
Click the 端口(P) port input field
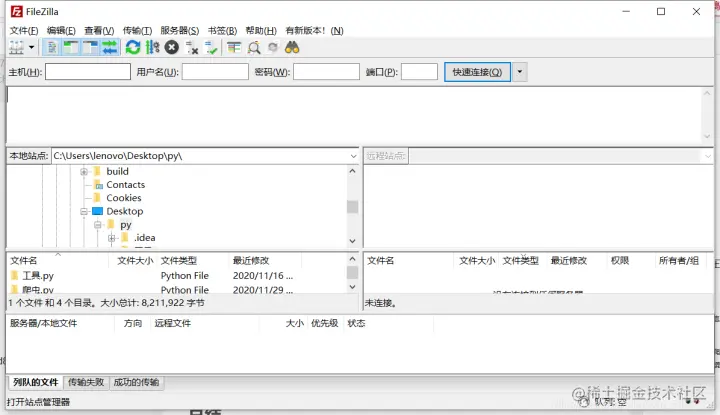419,72
